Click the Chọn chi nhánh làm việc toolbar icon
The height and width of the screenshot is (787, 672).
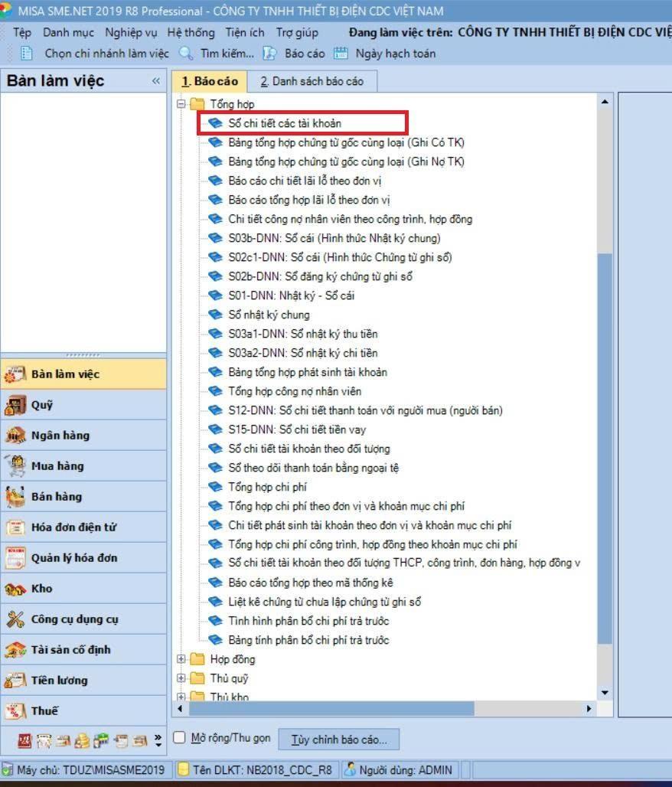point(26,53)
